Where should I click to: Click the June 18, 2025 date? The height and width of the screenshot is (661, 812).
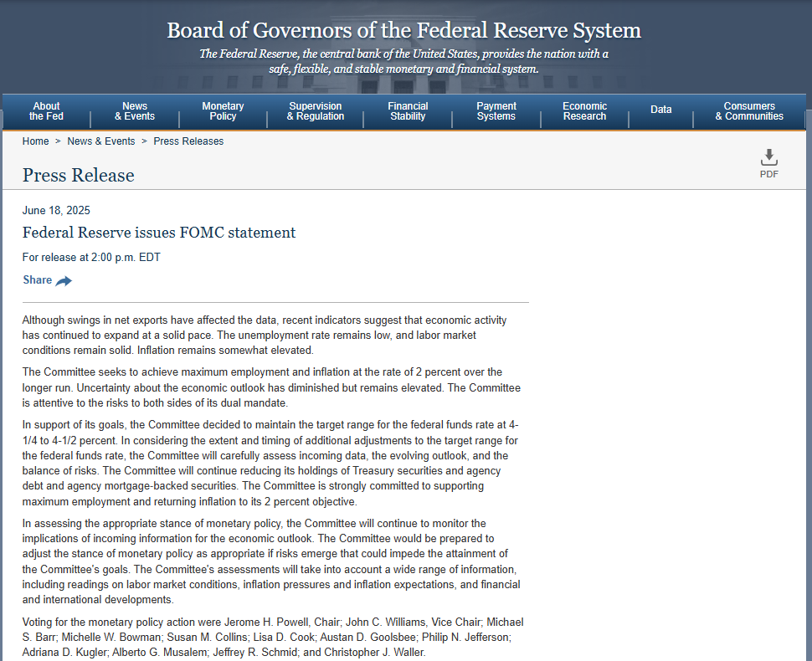coord(56,210)
